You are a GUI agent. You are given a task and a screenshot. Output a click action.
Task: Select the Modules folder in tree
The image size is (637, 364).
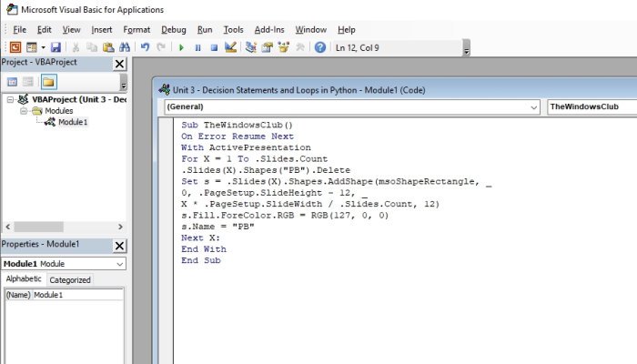(59, 111)
